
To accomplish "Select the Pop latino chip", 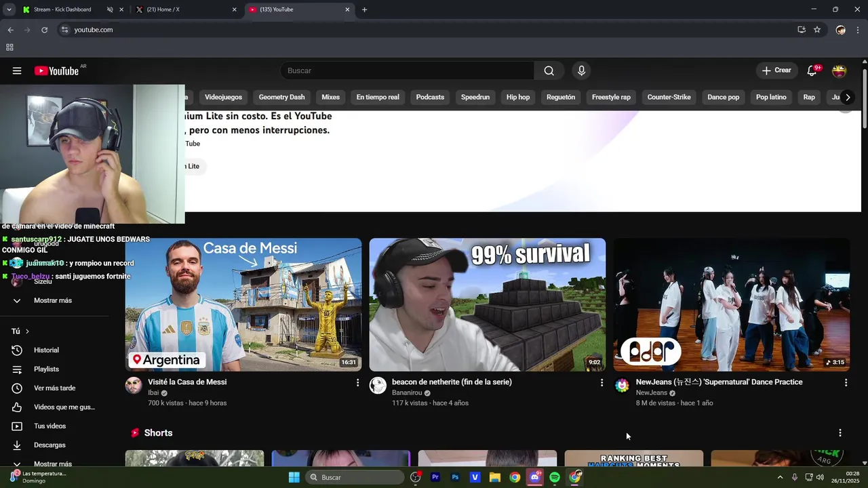I will pyautogui.click(x=771, y=97).
